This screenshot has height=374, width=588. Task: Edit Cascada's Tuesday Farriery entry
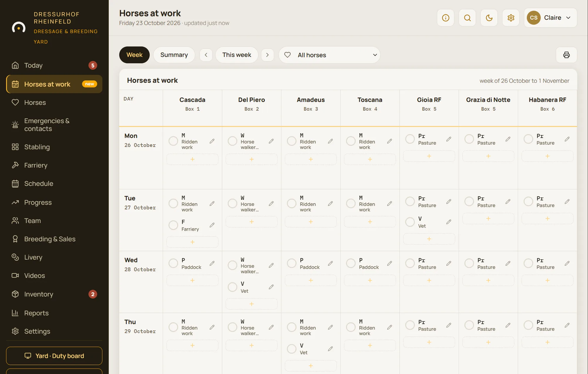pos(212,225)
